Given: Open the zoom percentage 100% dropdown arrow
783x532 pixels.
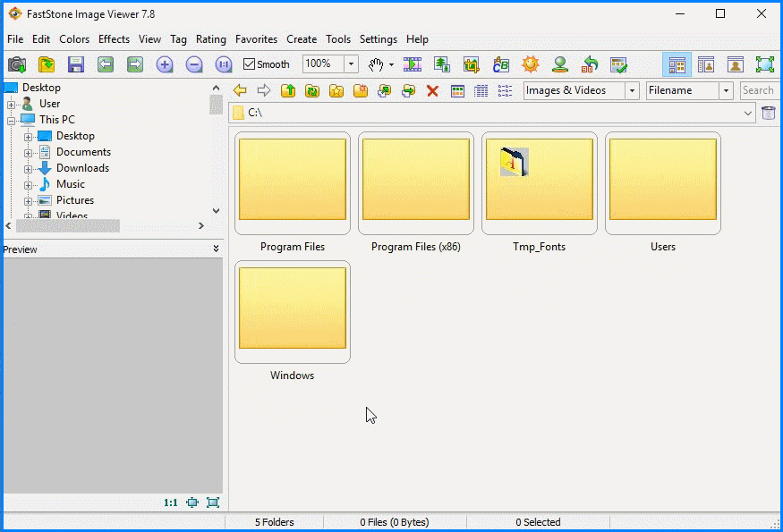Looking at the screenshot, I should [351, 63].
